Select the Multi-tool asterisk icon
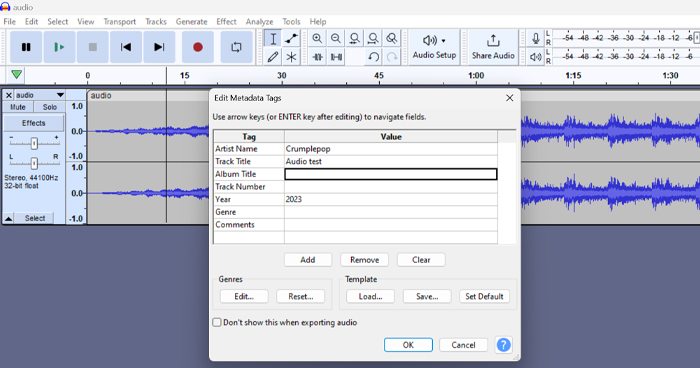 (x=292, y=57)
